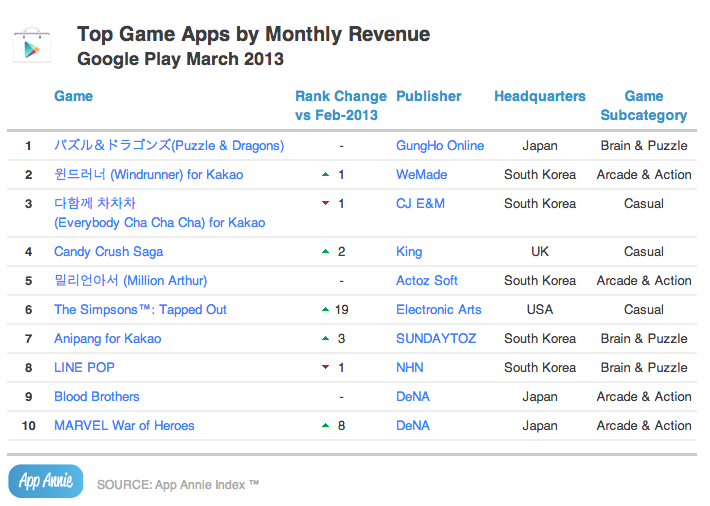
Task: Click USA headquarters in Electronic Arts row
Action: tap(540, 309)
